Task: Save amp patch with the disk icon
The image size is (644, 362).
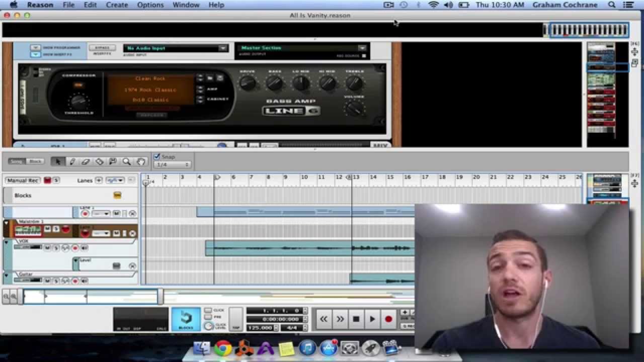Action: coord(219,78)
